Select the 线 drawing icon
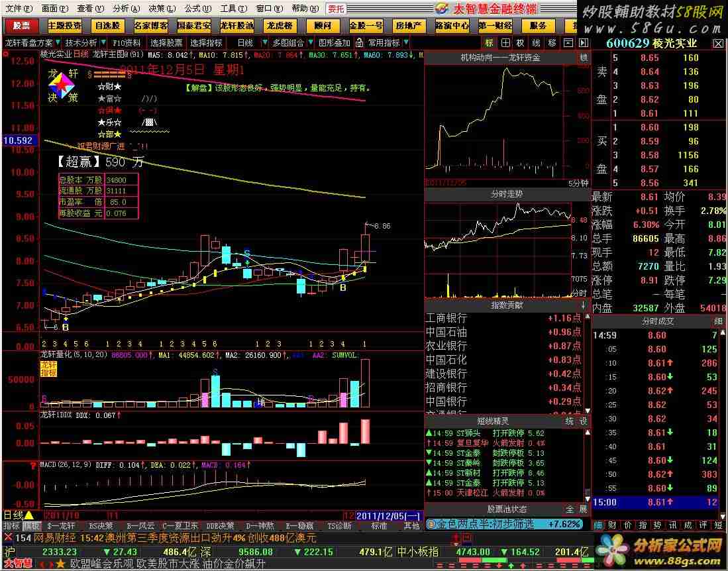 pos(537,42)
